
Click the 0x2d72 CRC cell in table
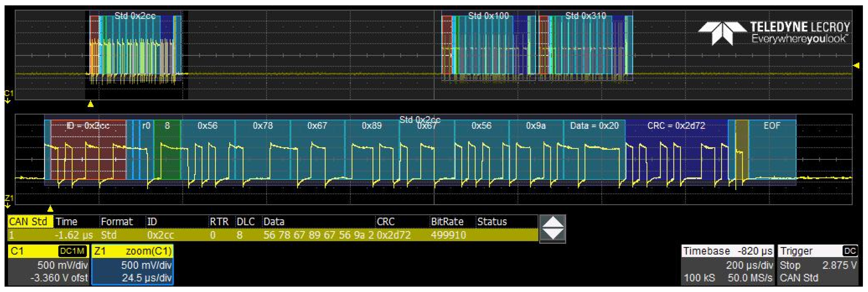click(394, 235)
